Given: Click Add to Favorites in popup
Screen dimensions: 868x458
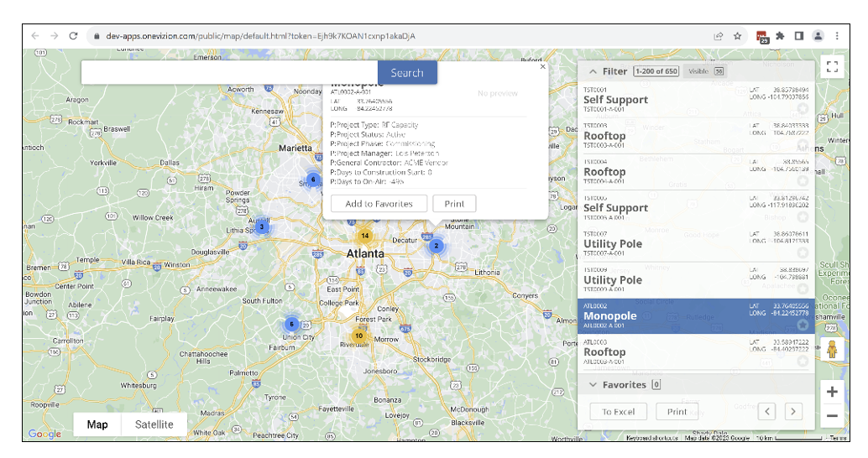Looking at the screenshot, I should pos(379,204).
